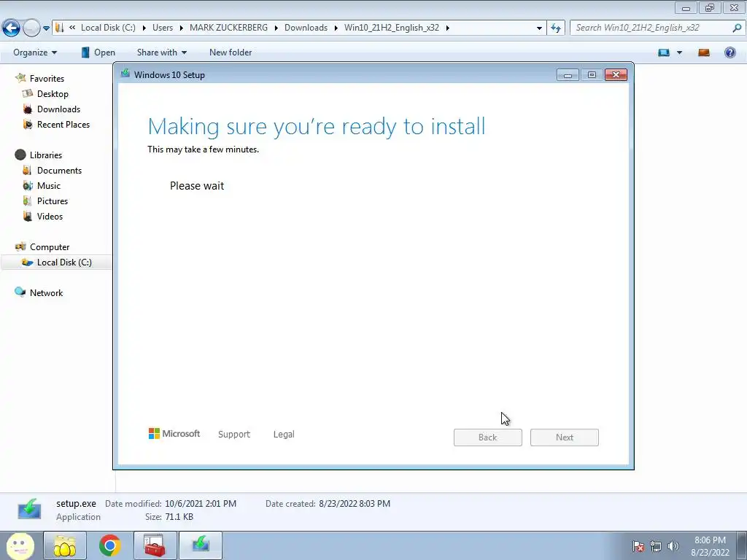Open the Support link in Setup

pyautogui.click(x=234, y=435)
